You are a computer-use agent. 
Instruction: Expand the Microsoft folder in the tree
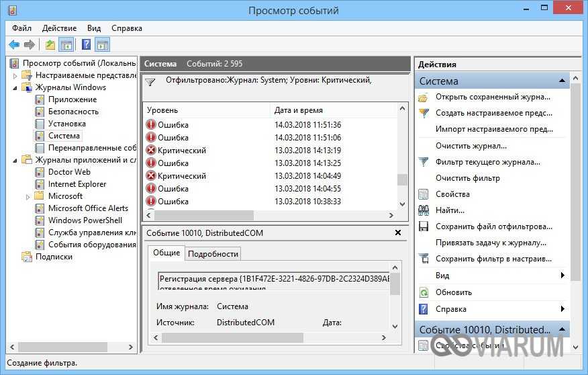(x=28, y=196)
